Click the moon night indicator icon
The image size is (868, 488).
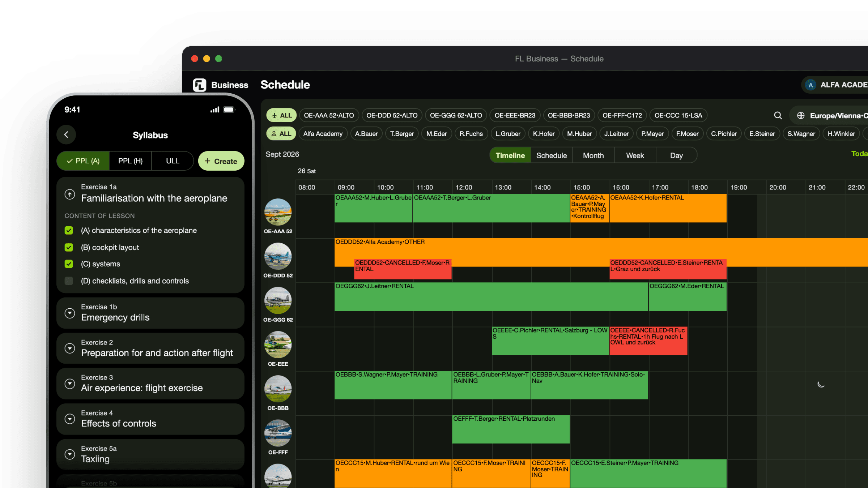(x=821, y=384)
